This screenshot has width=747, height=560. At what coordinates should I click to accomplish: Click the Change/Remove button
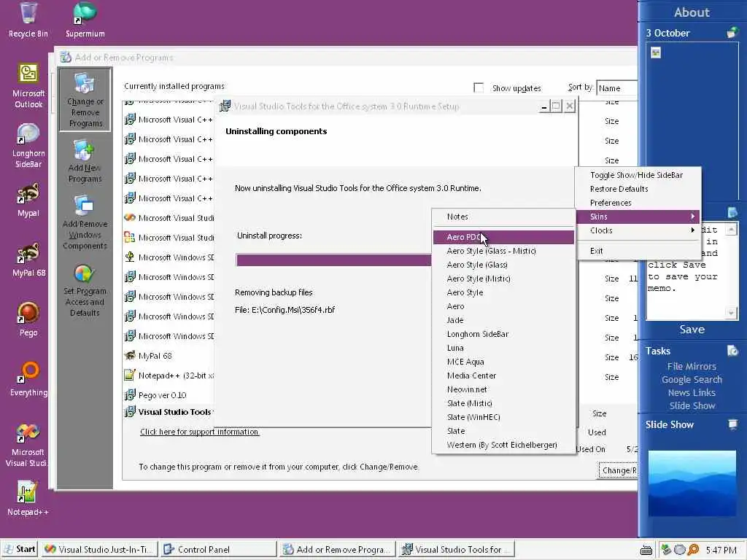(x=619, y=470)
